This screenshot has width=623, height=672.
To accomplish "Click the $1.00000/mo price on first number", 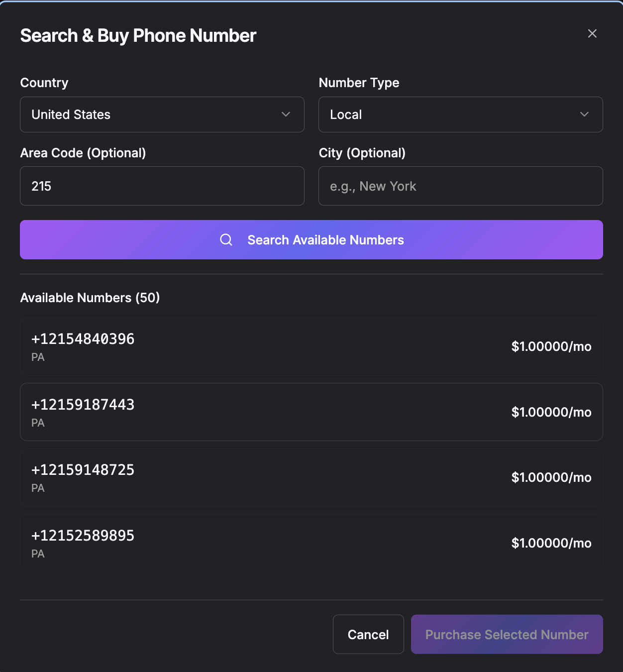I will (551, 346).
